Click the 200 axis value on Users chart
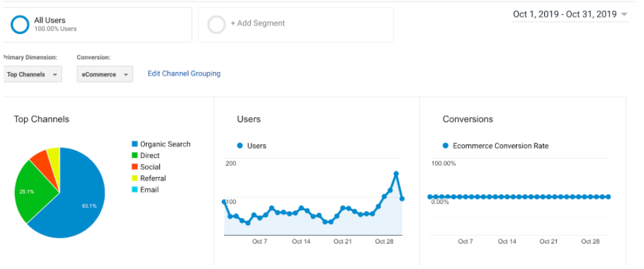This screenshot has height=269, width=644. click(231, 164)
